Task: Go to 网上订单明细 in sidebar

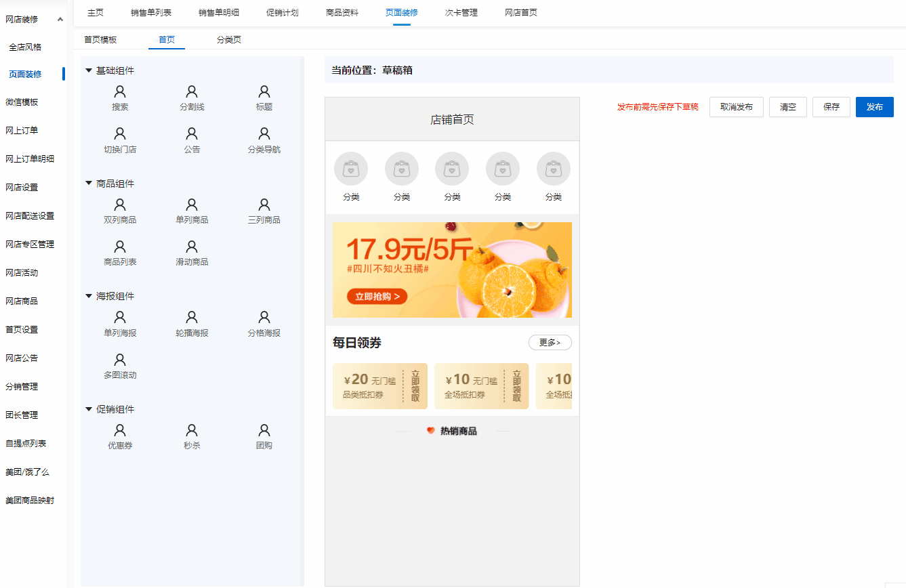Action: tap(30, 159)
